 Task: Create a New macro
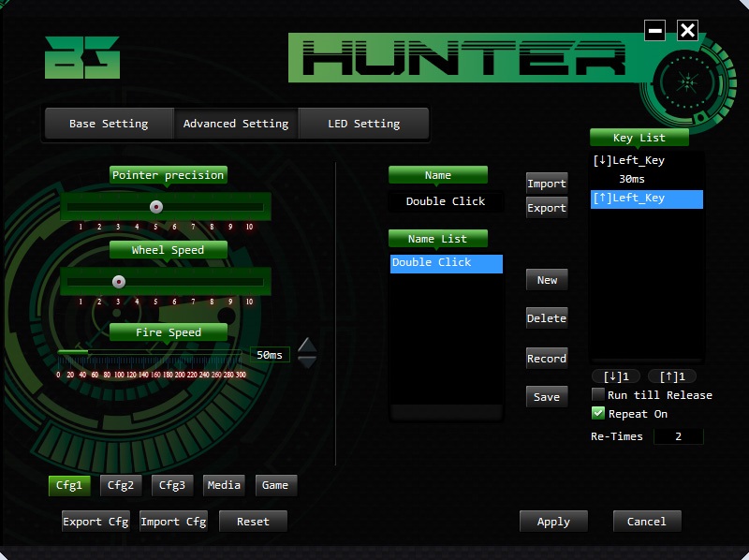(547, 280)
